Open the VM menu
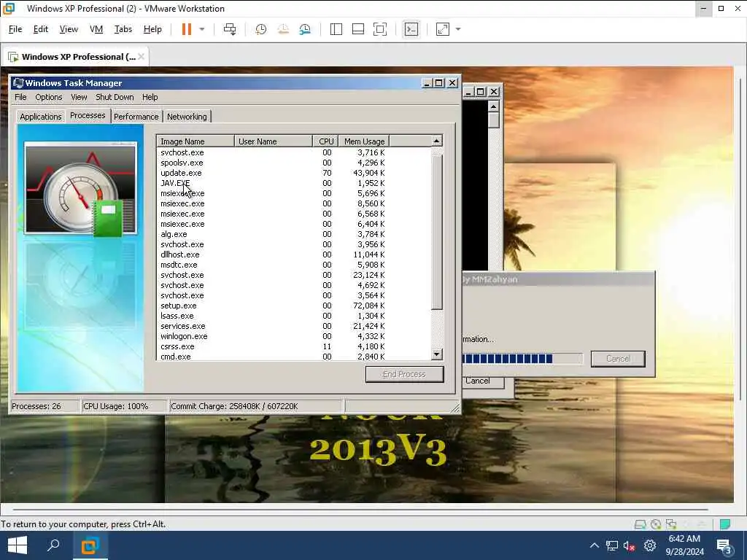This screenshot has height=560, width=747. tap(96, 29)
